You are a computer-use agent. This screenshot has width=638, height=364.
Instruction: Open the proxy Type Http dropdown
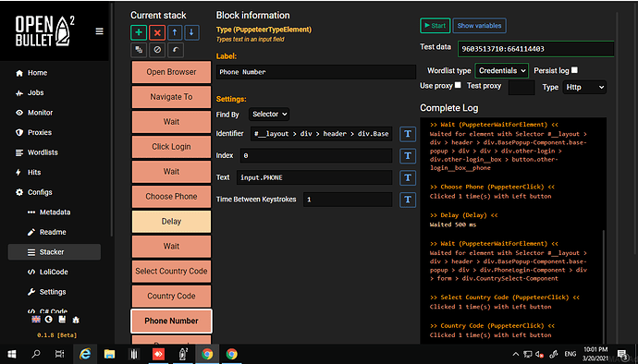point(584,87)
